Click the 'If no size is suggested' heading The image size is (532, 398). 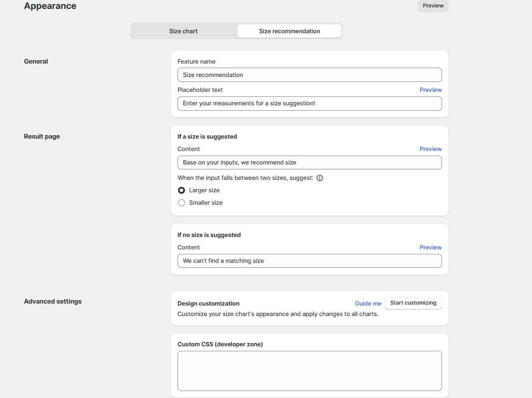click(209, 235)
